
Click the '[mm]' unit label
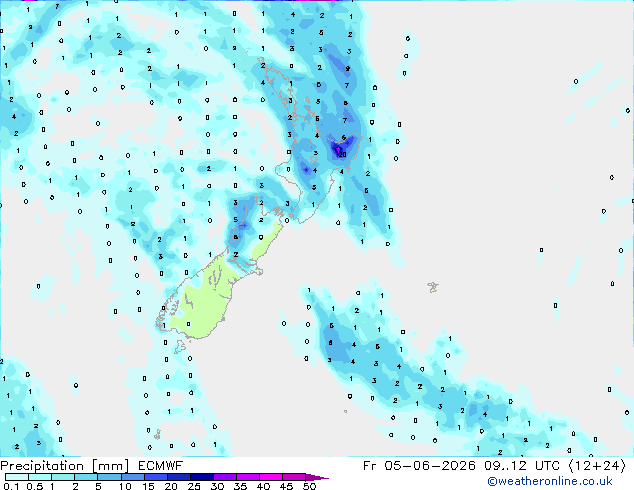(x=110, y=466)
